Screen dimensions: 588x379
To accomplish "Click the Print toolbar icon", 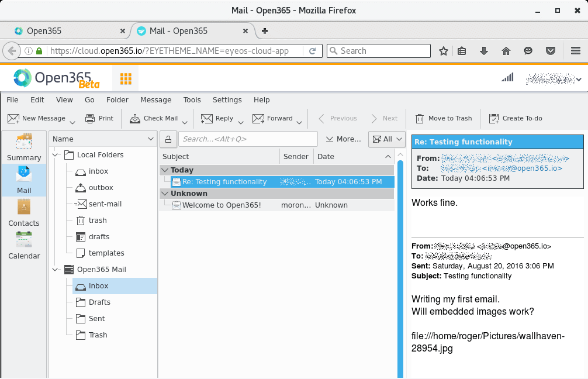I will [x=90, y=118].
